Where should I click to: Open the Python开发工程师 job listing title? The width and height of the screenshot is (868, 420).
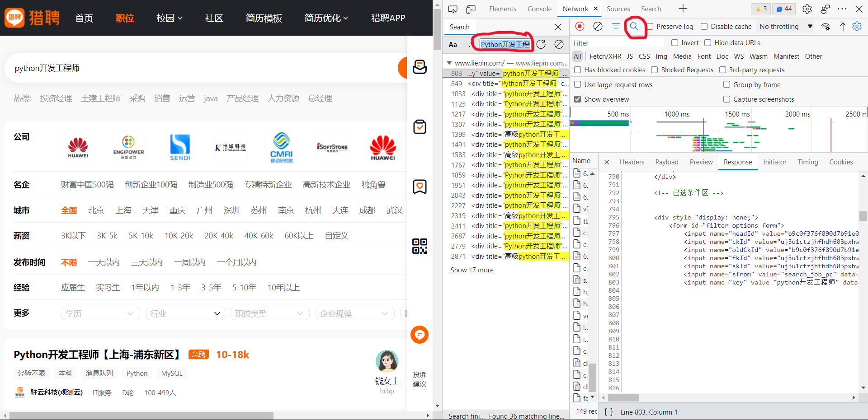click(x=97, y=355)
